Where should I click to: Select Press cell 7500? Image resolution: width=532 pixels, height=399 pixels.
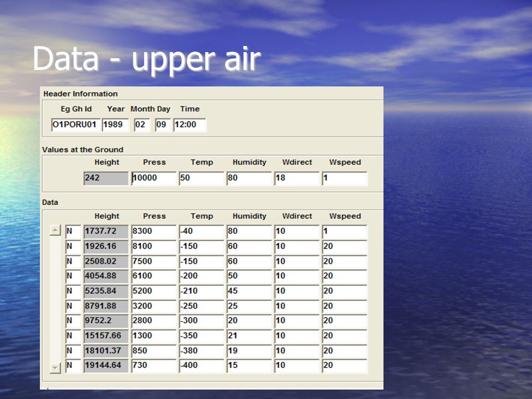coord(154,262)
